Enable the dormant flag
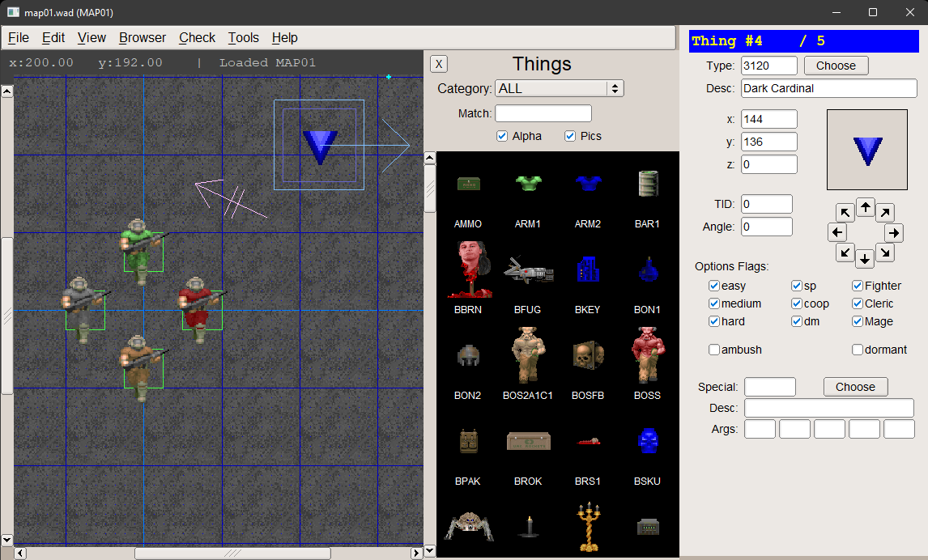928x560 pixels. pyautogui.click(x=858, y=350)
